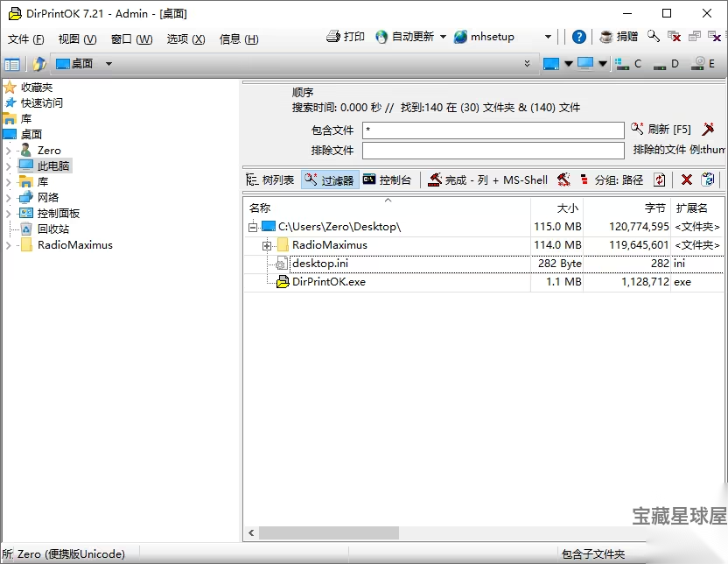The image size is (728, 564).
Task: Expand the Zero tree node
Action: [x=9, y=151]
